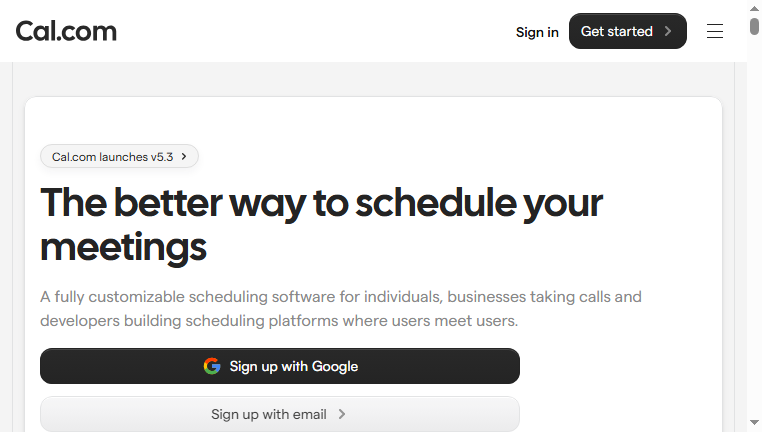Click chevron arrow in Get started button
Viewport: 762px width, 432px height.
(x=668, y=31)
